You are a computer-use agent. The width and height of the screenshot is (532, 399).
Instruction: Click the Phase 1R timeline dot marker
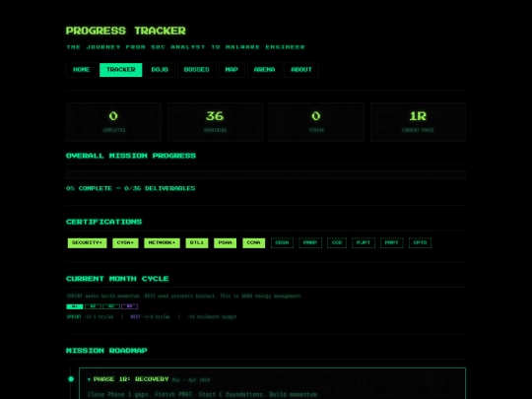[x=71, y=379]
